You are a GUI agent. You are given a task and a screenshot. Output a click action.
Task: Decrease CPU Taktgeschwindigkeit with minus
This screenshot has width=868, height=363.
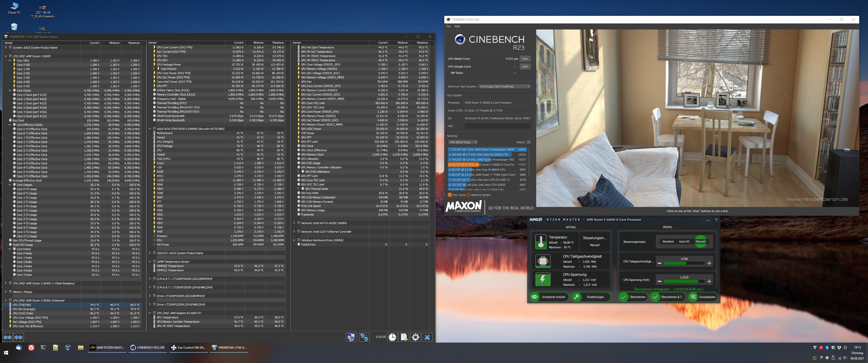coord(659,263)
